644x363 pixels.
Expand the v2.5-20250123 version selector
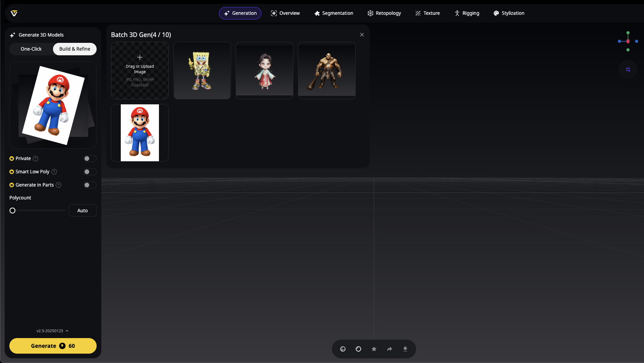[x=53, y=331]
